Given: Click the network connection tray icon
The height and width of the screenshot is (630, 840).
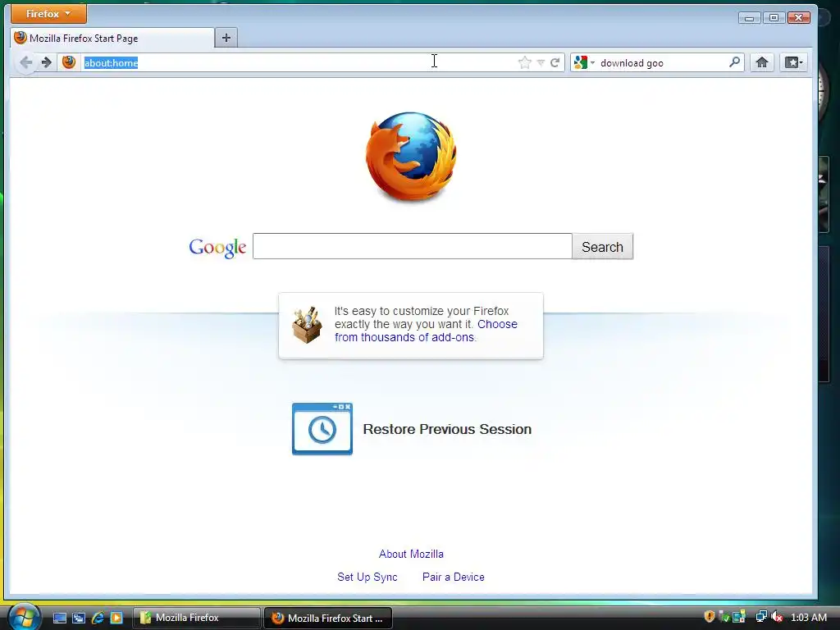Looking at the screenshot, I should 760,617.
